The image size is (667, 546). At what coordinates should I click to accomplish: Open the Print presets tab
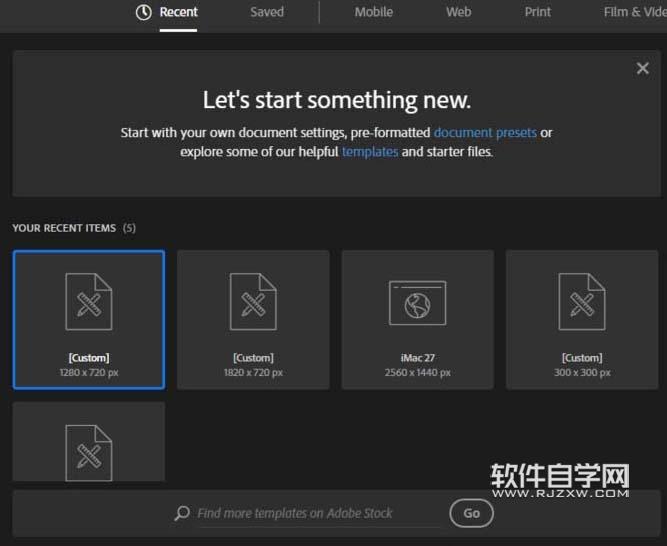point(538,12)
